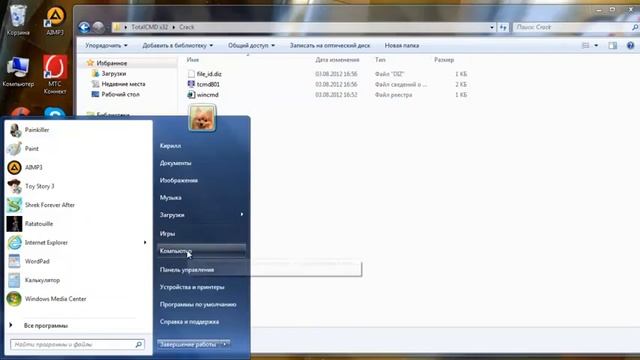The image size is (640, 360).
Task: Open Изображения from the Start menu
Action: (x=179, y=180)
